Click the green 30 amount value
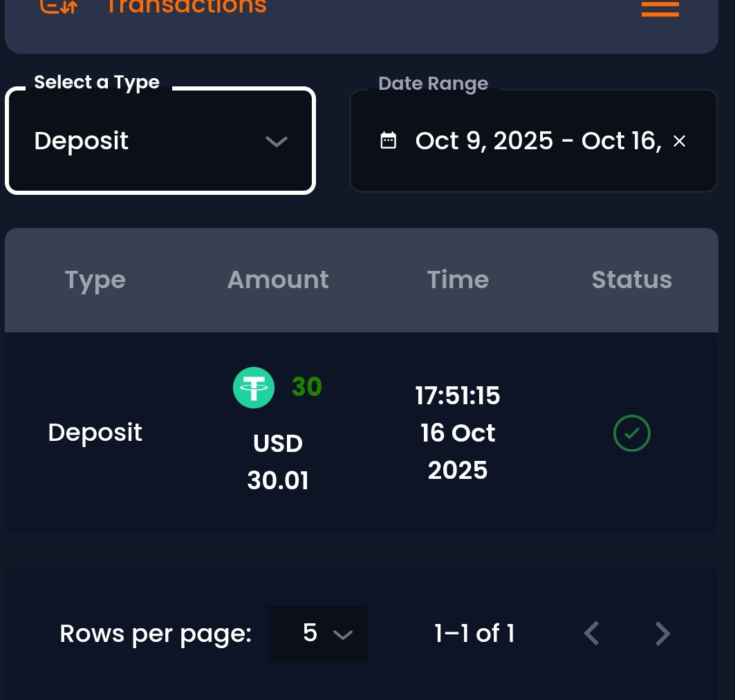Screen dimensions: 735x700 click(307, 387)
